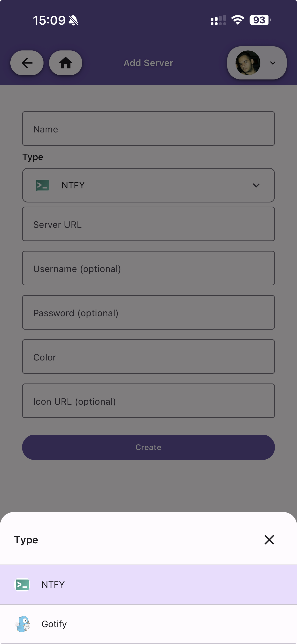
Task: Tap the Username (optional) field
Action: pos(148,268)
